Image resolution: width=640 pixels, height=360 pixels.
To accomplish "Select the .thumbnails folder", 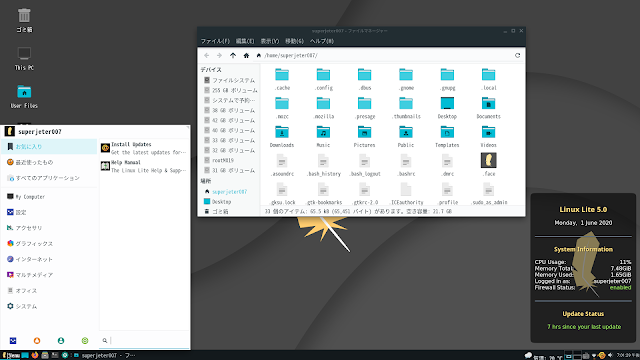I will point(406,108).
